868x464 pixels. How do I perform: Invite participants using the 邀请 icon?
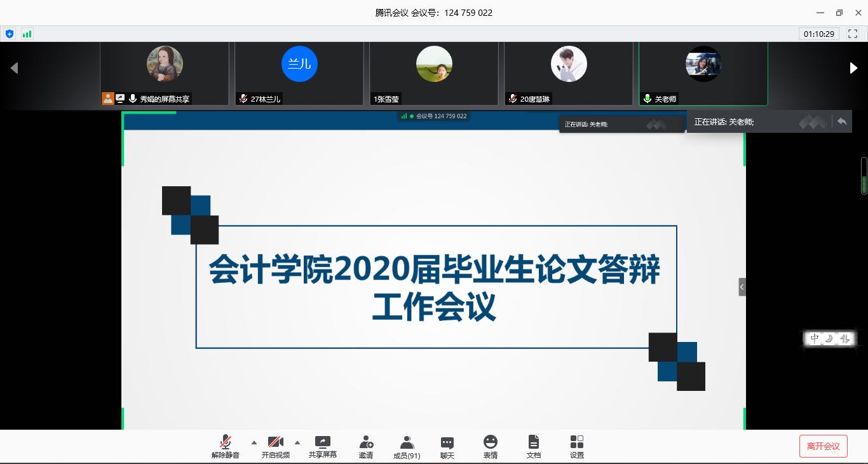click(365, 446)
